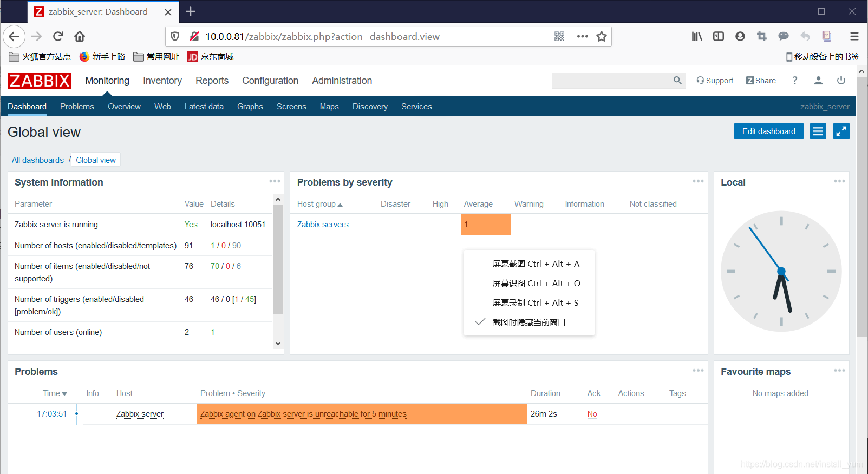Image resolution: width=868 pixels, height=474 pixels.
Task: Click the System information widget scrollbar down arrow
Action: [x=278, y=343]
